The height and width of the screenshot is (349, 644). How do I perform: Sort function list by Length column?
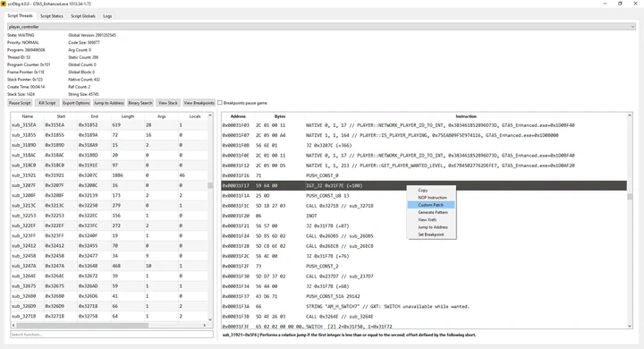[x=128, y=116]
